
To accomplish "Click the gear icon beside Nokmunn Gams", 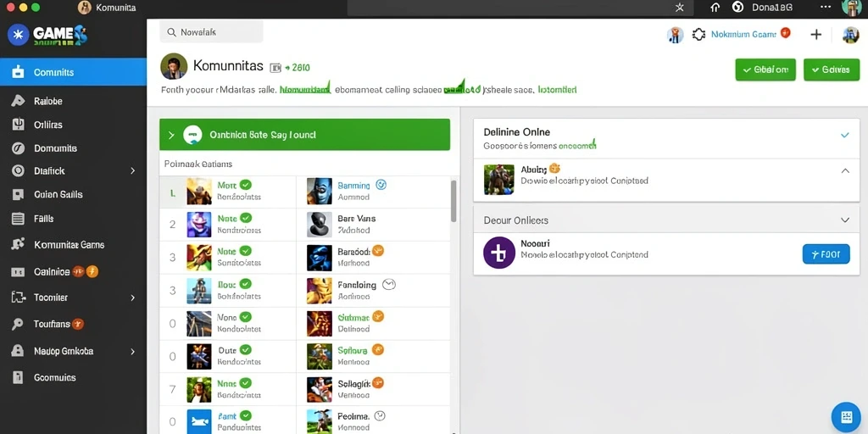I will click(x=698, y=34).
